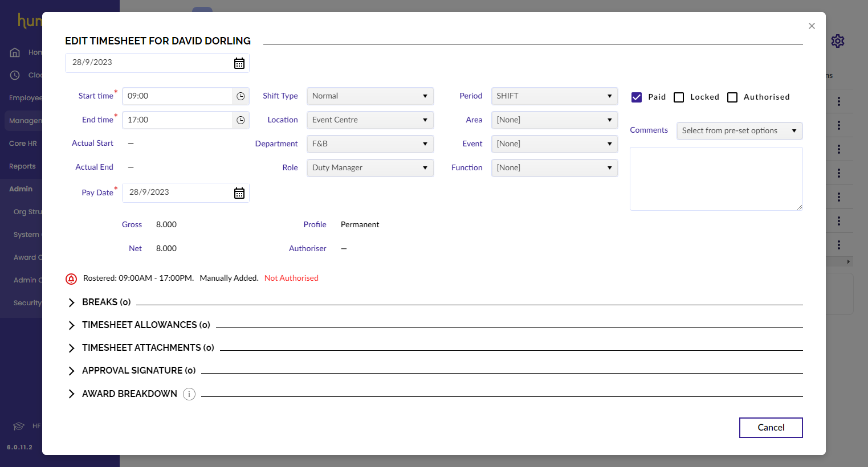Open the Pay Date calendar picker
Viewport: 868px width, 467px height.
[x=239, y=192]
